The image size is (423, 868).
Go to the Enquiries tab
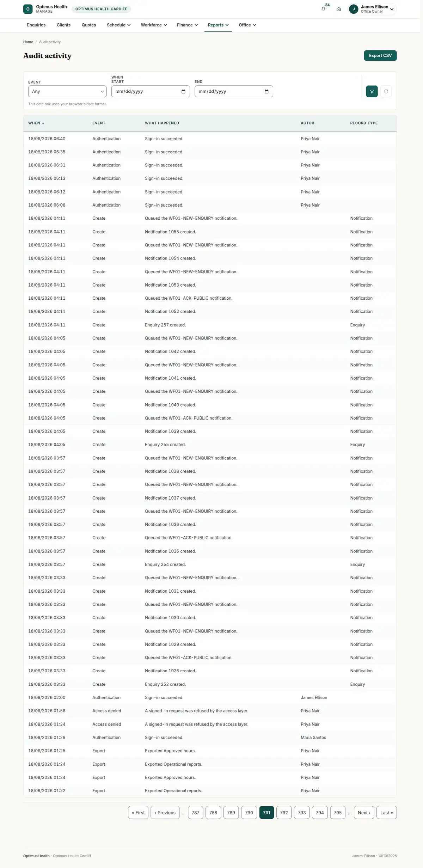click(36, 25)
